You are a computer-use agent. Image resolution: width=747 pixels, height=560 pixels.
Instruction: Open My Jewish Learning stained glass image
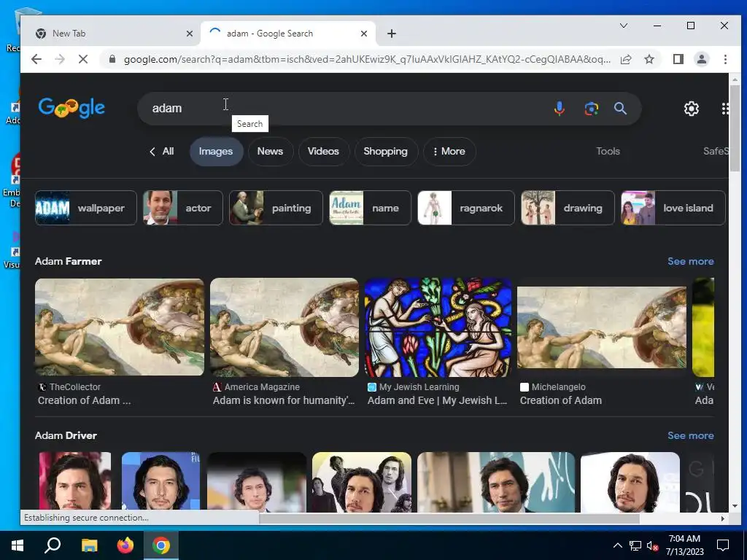tap(438, 327)
